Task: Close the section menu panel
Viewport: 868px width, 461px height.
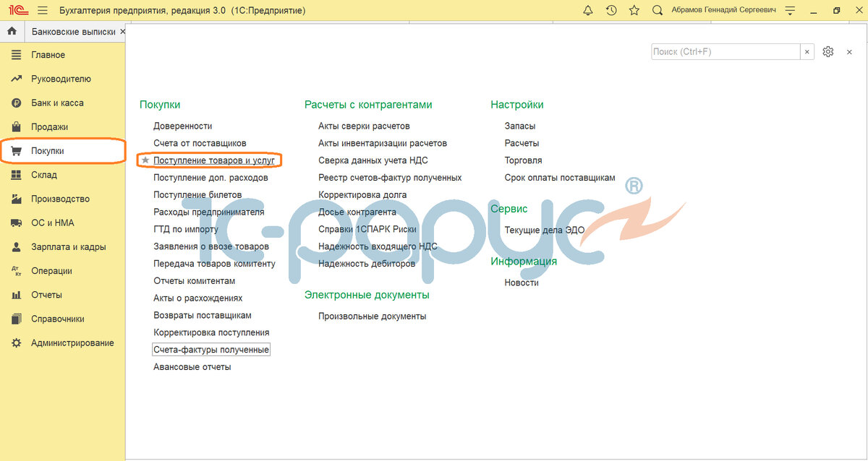Action: pyautogui.click(x=849, y=52)
